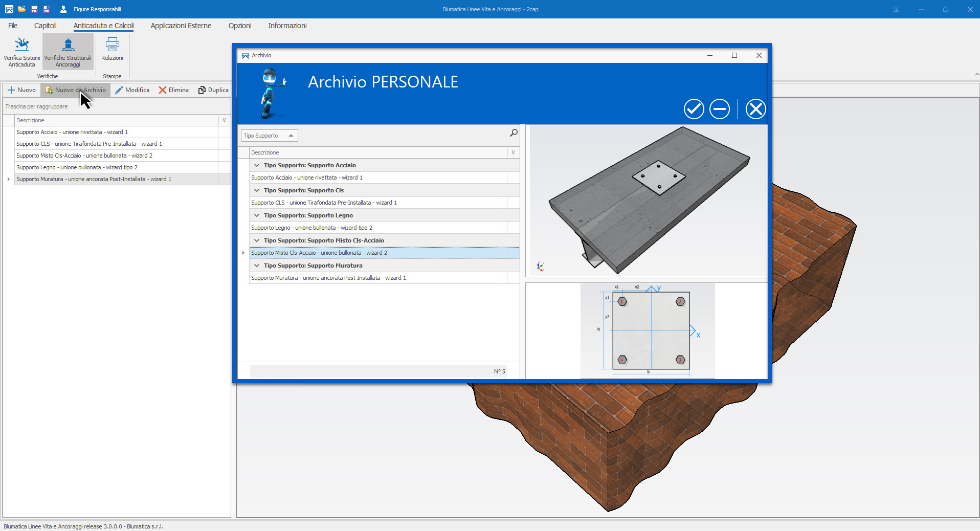Open the Capitoli menu tab
The image size is (980, 531).
pos(45,26)
